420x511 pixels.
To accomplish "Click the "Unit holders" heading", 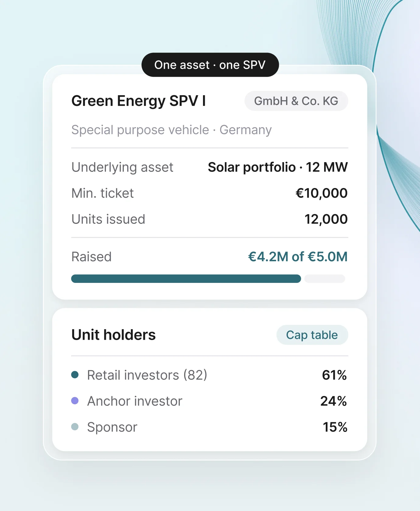I will [114, 335].
